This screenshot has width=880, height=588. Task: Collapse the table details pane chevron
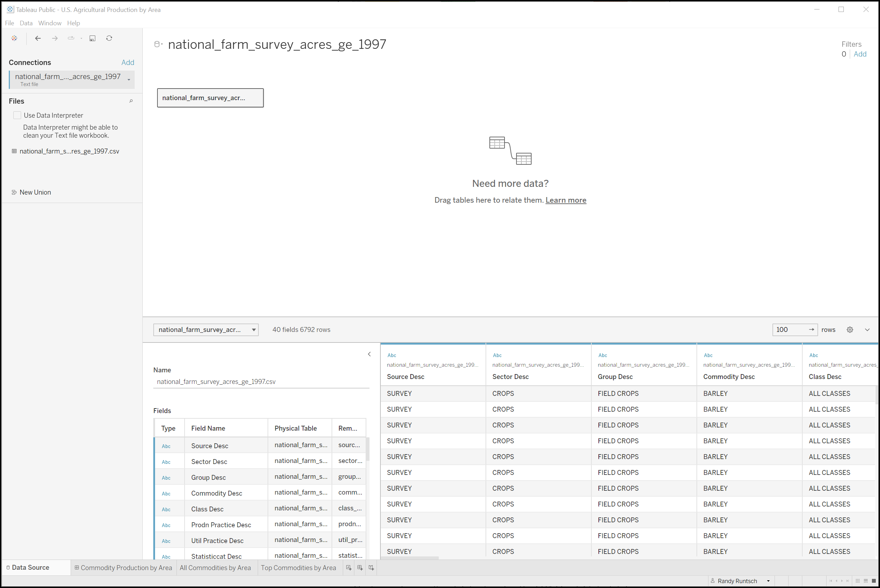(369, 354)
